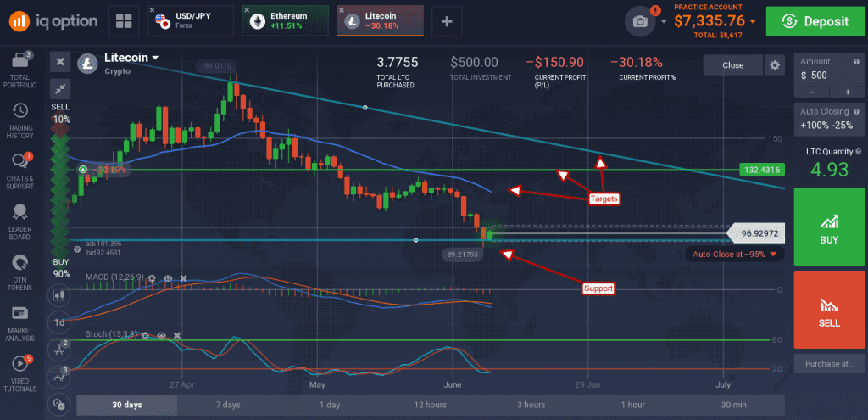Close the USD/JPY tab
The width and height of the screenshot is (868, 420).
[x=152, y=10]
